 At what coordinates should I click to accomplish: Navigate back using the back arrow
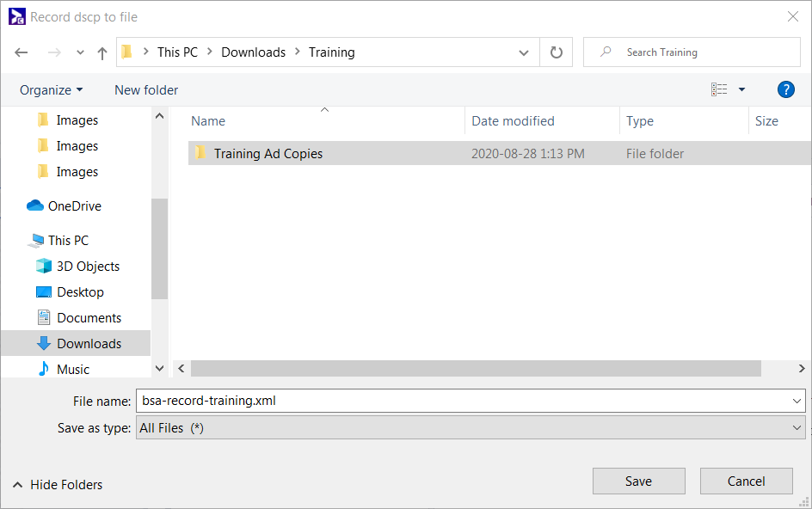tap(21, 52)
